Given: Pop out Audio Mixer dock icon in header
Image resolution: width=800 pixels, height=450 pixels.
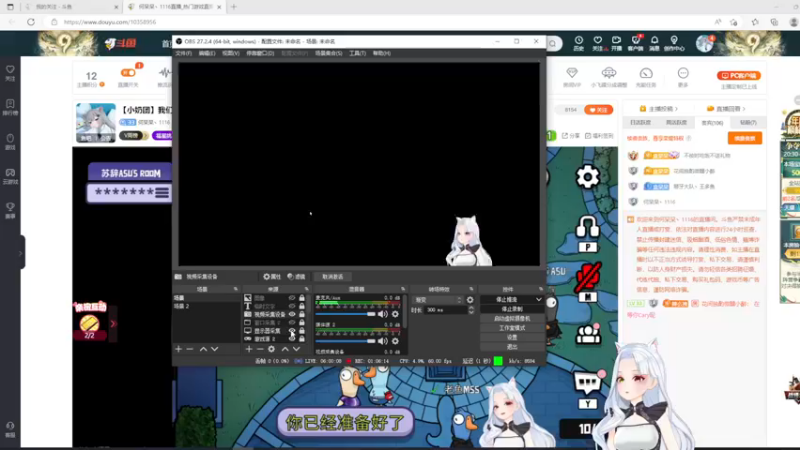Looking at the screenshot, I should [403, 289].
